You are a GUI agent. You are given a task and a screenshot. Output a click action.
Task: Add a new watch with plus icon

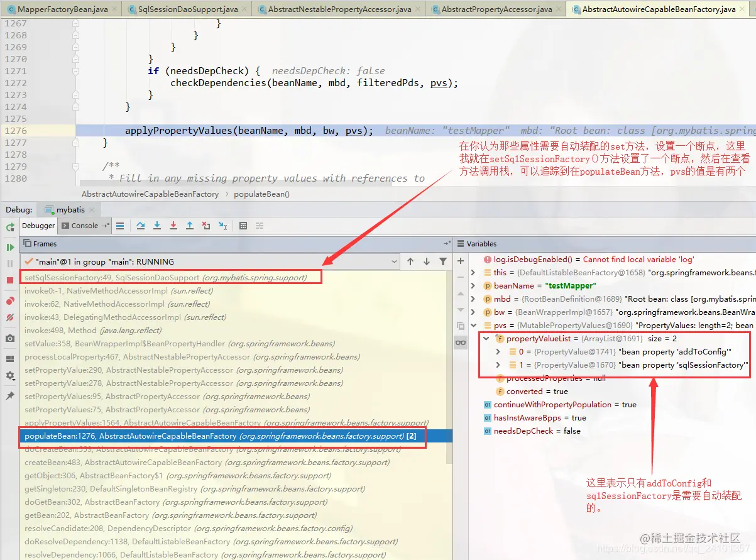pyautogui.click(x=461, y=260)
